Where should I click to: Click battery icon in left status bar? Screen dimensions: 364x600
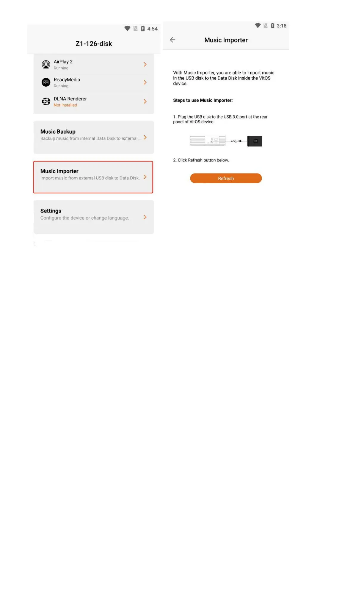tap(143, 29)
